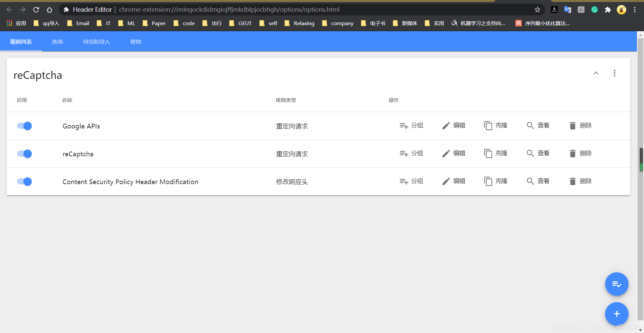Disable the Google APIs rule toggle

point(24,126)
